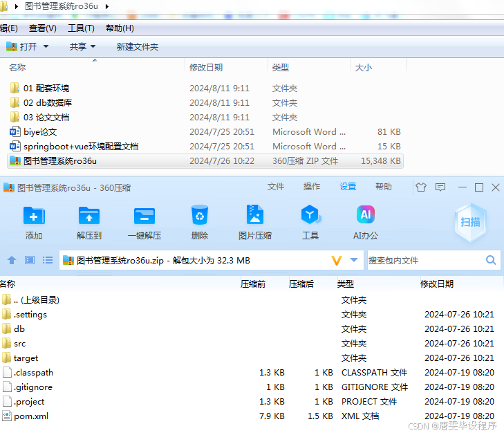Sort Explorer files by 大小 column header
The height and width of the screenshot is (435, 504).
pos(378,68)
